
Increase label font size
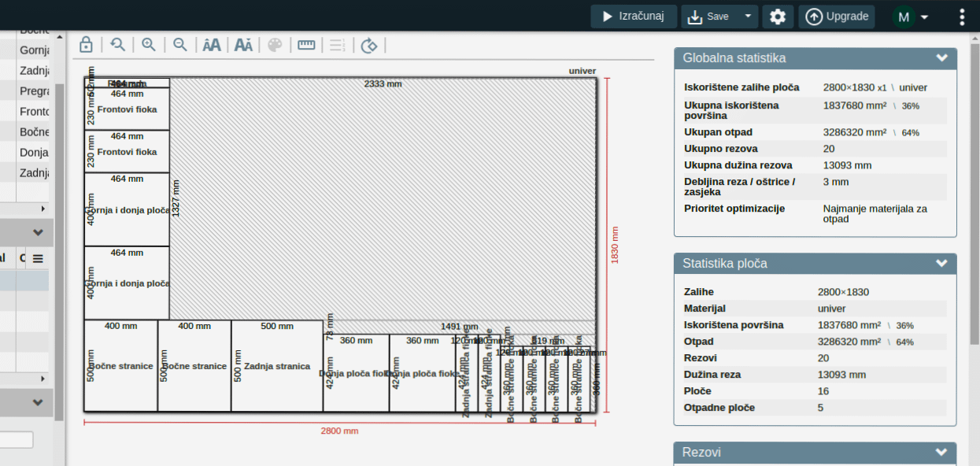tap(212, 45)
